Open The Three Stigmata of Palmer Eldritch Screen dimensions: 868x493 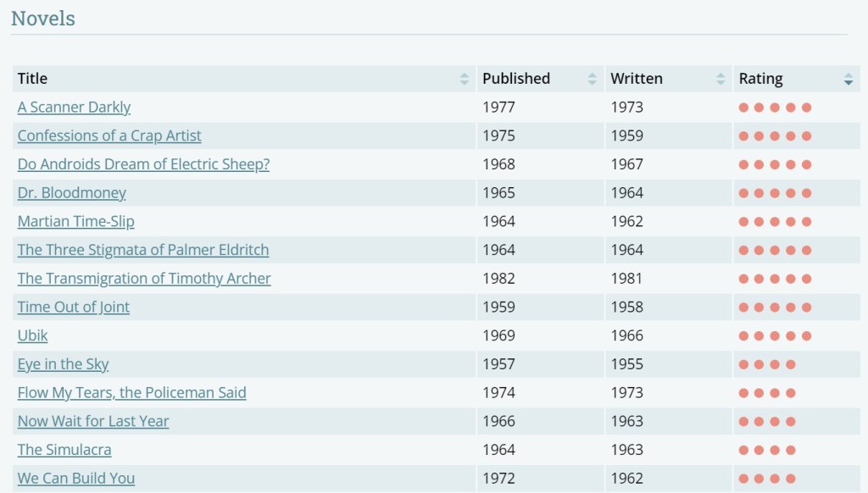142,250
